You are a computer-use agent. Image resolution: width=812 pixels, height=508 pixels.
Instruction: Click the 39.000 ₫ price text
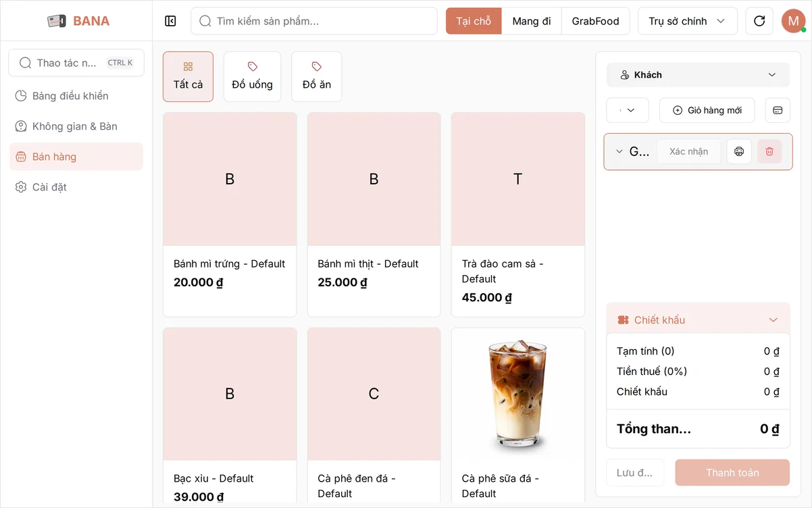coord(199,497)
